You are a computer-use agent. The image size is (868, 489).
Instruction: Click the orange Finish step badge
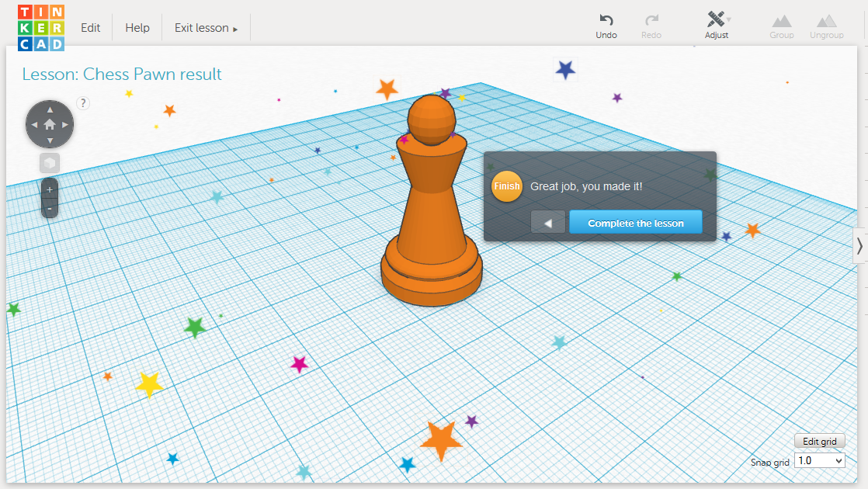tap(506, 186)
